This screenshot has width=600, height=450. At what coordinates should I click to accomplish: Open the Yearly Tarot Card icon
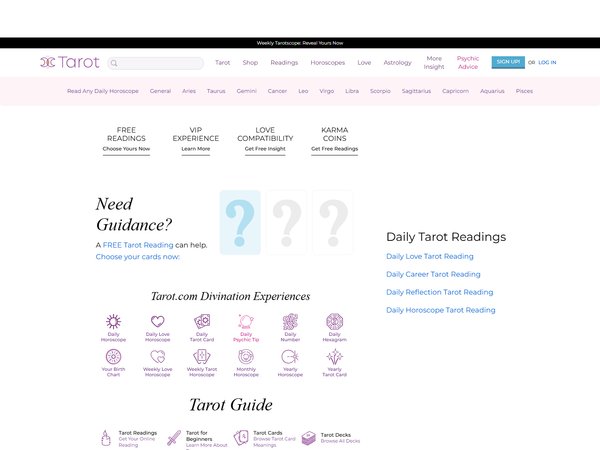click(x=334, y=357)
